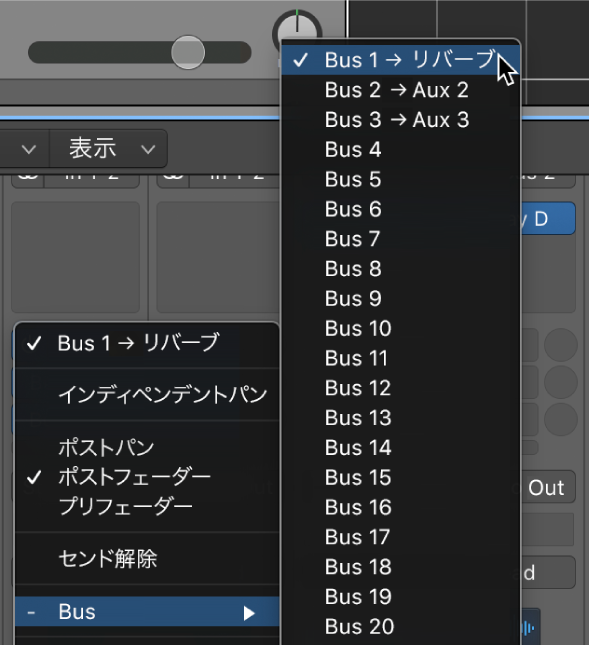Choose Bus 3 → Aux 3
This screenshot has height=646, width=591.
pyautogui.click(x=400, y=120)
